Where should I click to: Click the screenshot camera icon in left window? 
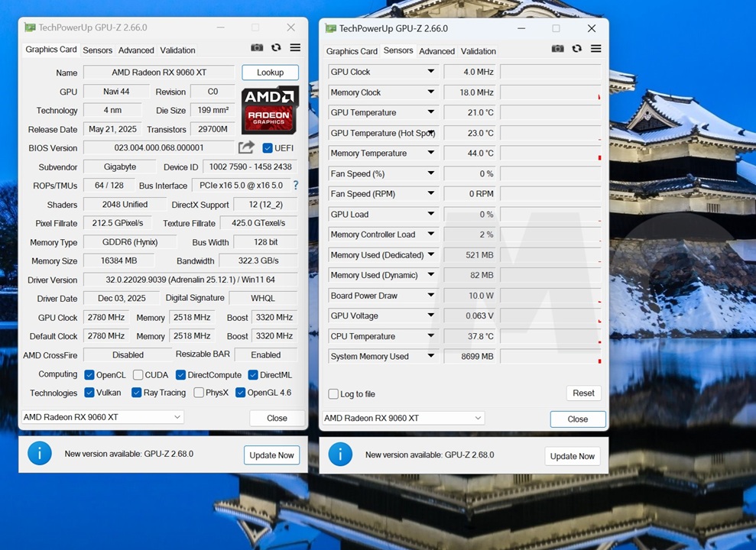click(257, 47)
